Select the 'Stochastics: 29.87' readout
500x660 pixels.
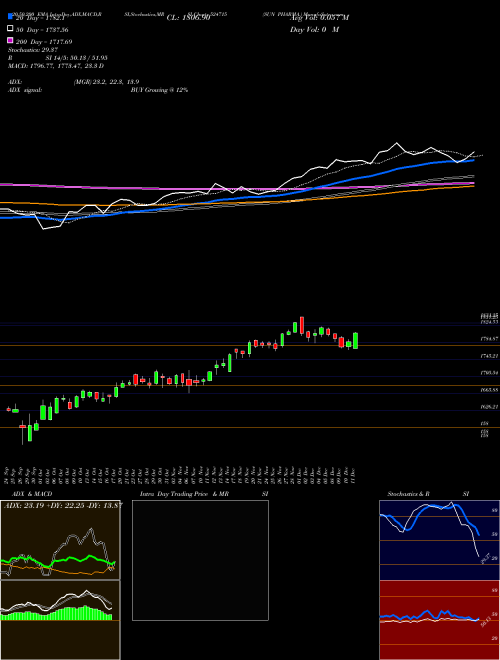[x=32, y=50]
